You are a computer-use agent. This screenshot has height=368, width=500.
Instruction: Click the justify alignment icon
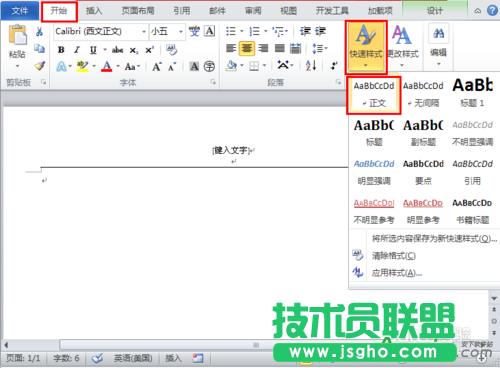click(279, 49)
